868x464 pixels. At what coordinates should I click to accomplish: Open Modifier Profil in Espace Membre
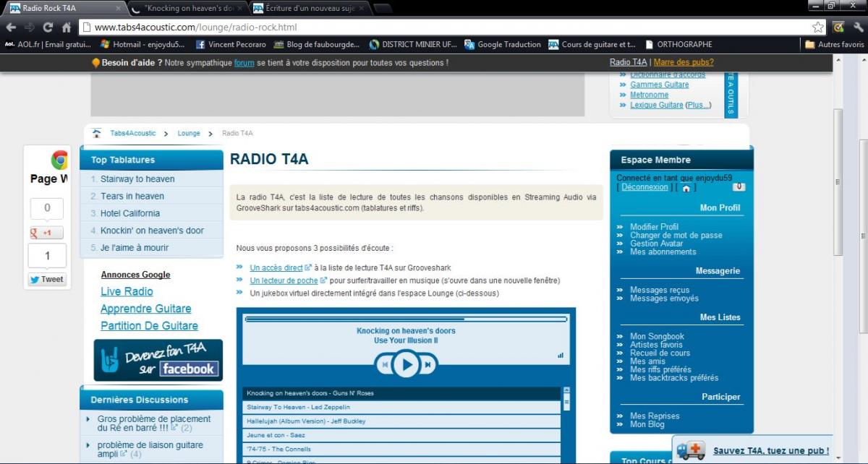(654, 227)
